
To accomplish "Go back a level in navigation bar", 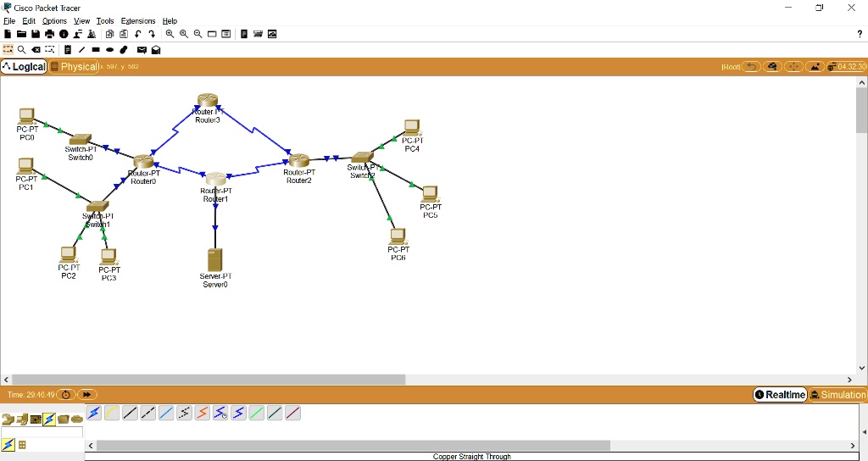I will click(x=751, y=66).
